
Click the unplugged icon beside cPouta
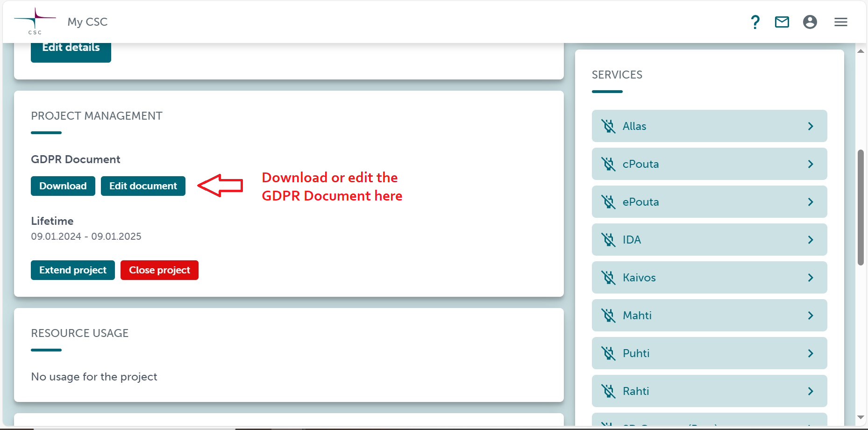pos(608,164)
